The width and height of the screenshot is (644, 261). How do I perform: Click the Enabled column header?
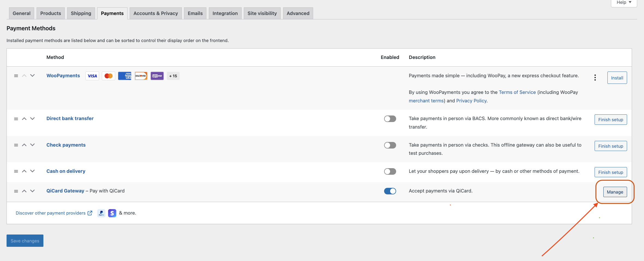(390, 57)
